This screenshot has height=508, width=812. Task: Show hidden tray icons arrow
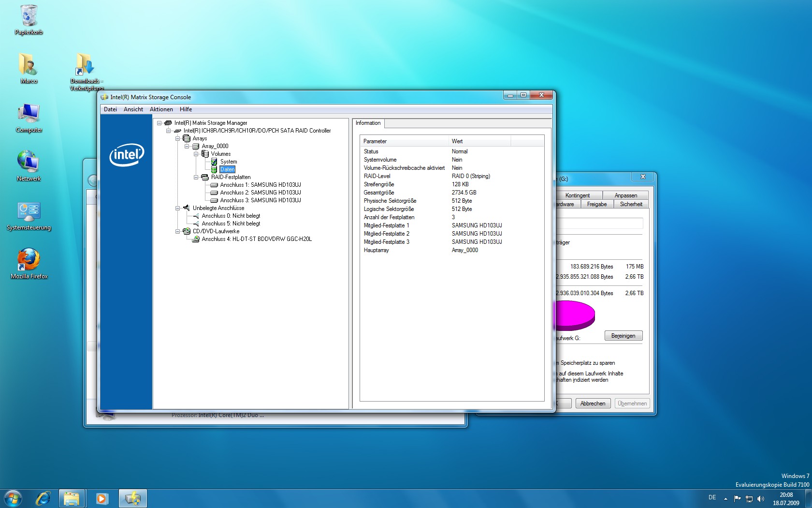725,499
